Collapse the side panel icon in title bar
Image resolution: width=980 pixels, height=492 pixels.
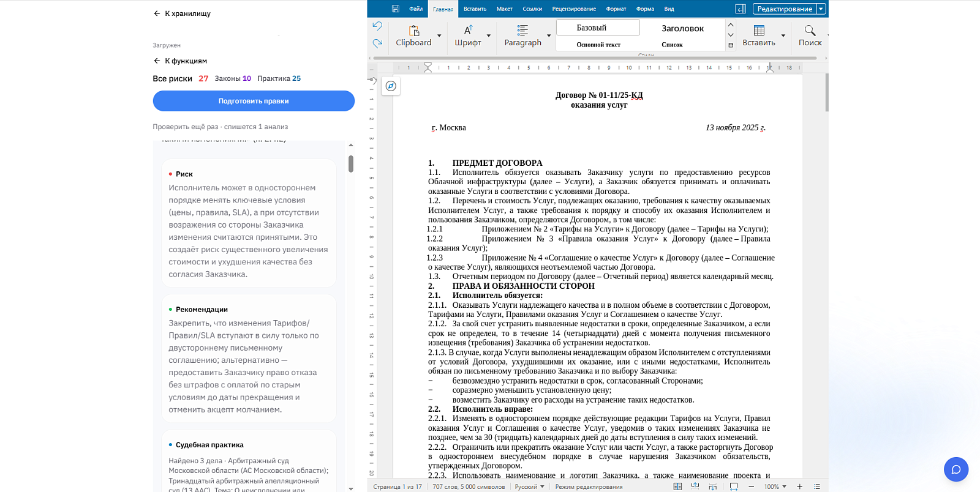click(x=741, y=9)
